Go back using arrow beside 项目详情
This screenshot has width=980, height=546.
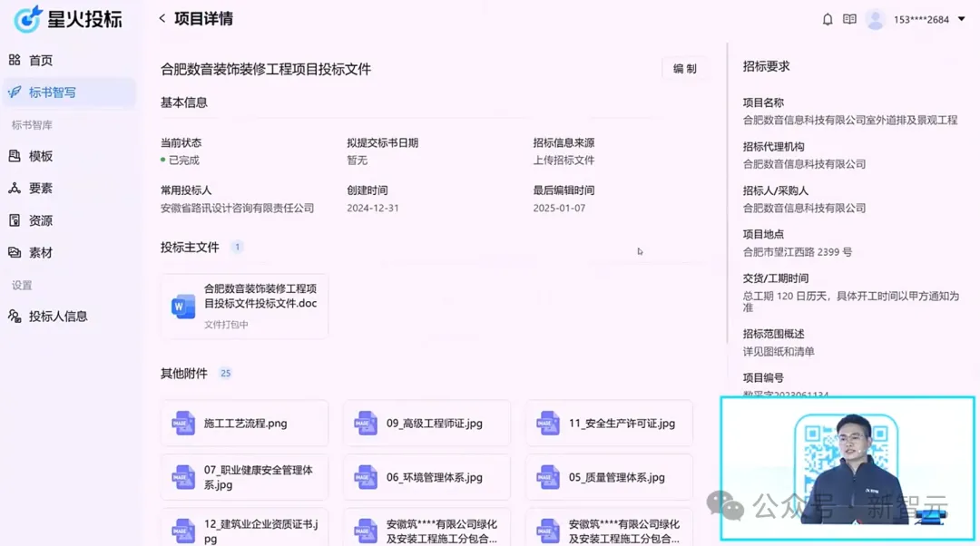(162, 19)
